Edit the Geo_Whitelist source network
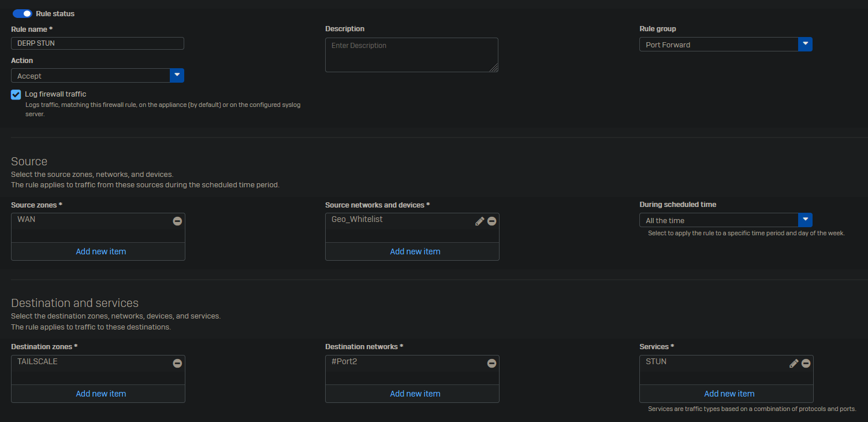 pos(479,221)
